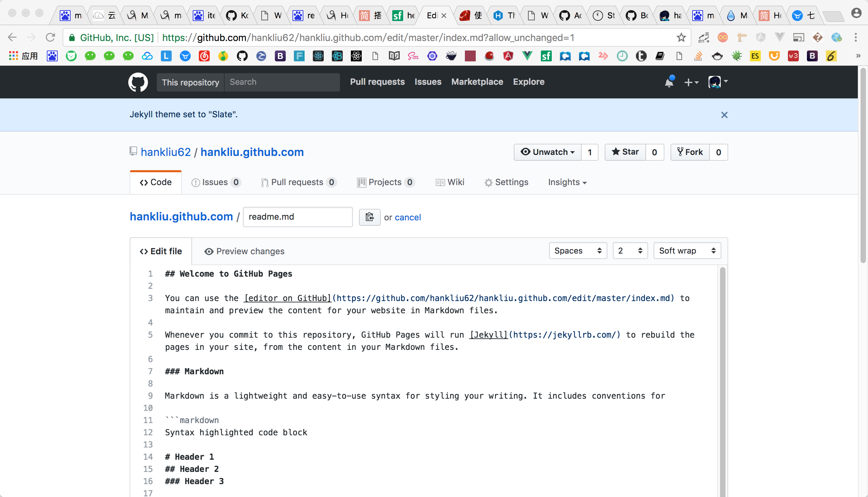The image size is (868, 497).
Task: Dismiss the Jekyll theme banner
Action: (x=724, y=115)
